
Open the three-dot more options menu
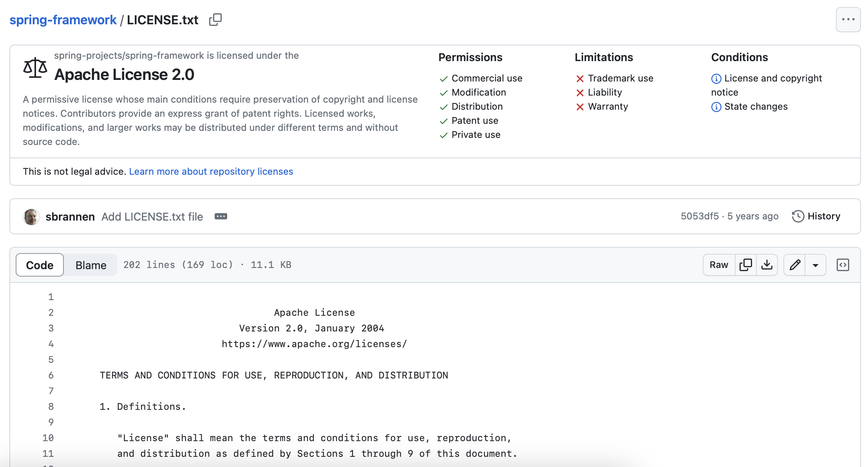(x=848, y=20)
